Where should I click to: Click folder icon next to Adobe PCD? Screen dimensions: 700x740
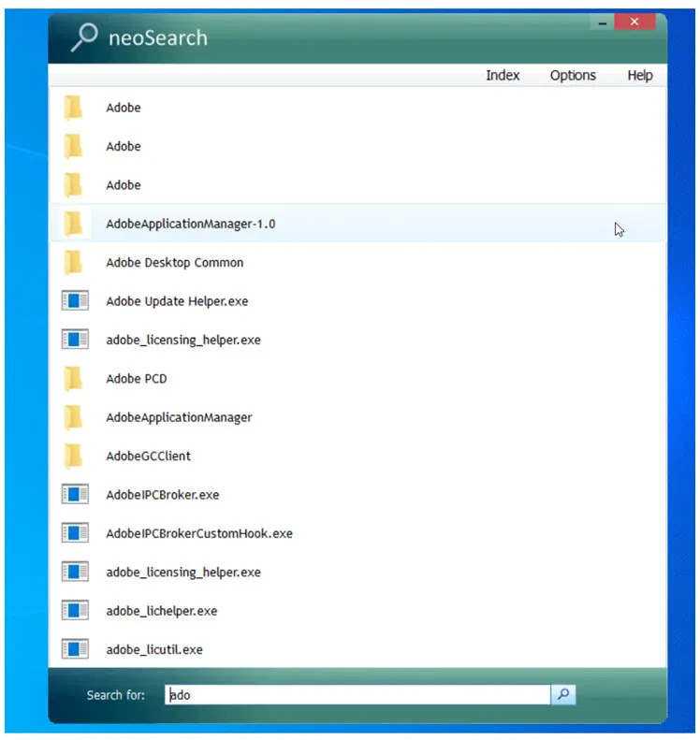(74, 379)
